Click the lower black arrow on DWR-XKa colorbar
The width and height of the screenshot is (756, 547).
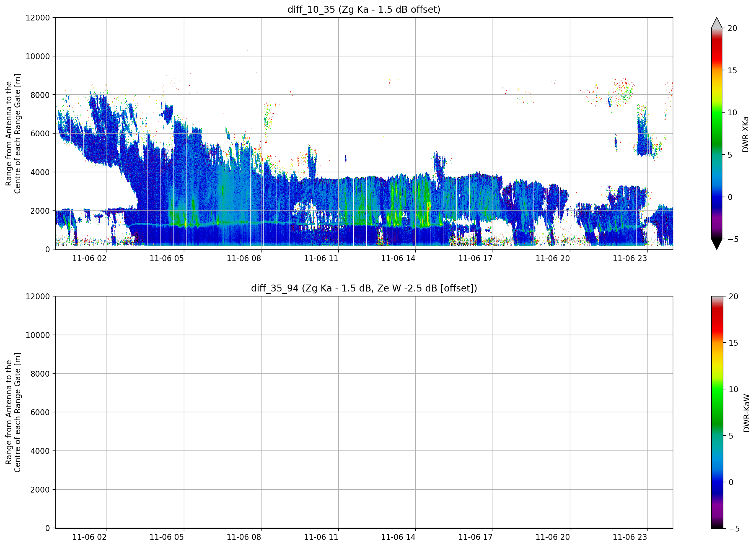[x=717, y=244]
